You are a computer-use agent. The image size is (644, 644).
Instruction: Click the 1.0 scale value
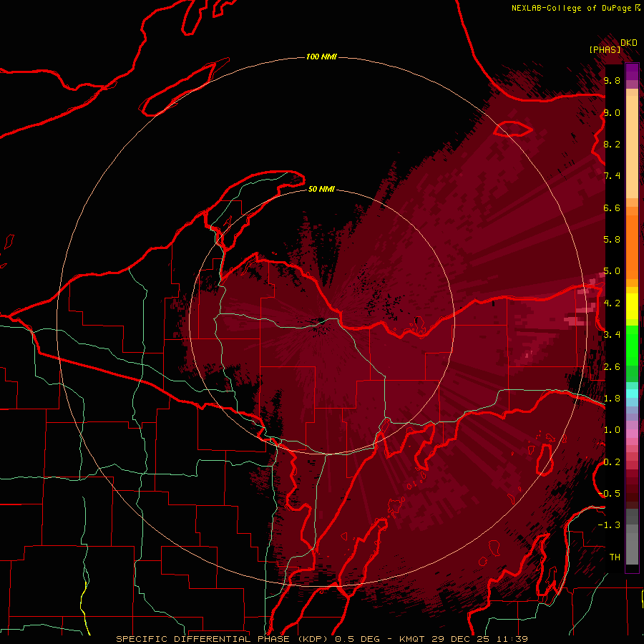(612, 430)
